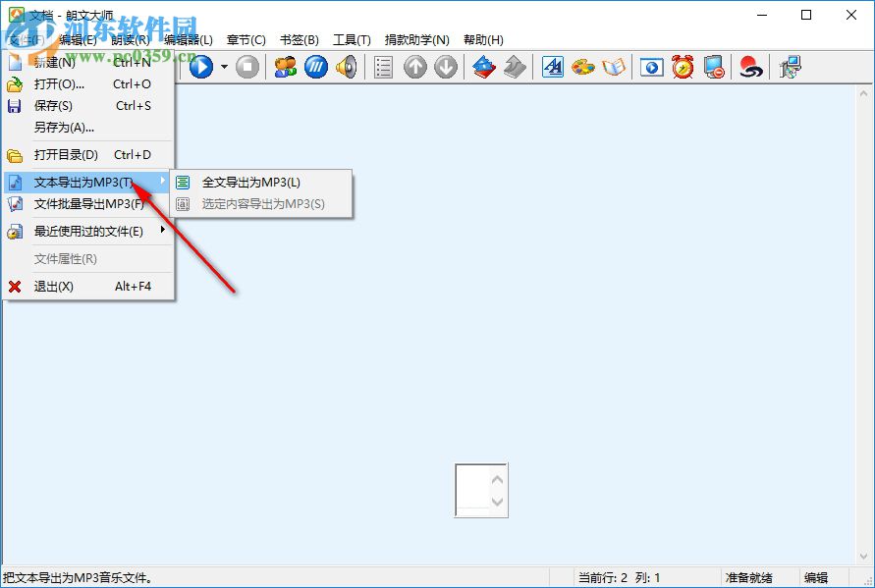Open the play button dropdown arrow
Image resolution: width=875 pixels, height=588 pixels.
coord(224,67)
